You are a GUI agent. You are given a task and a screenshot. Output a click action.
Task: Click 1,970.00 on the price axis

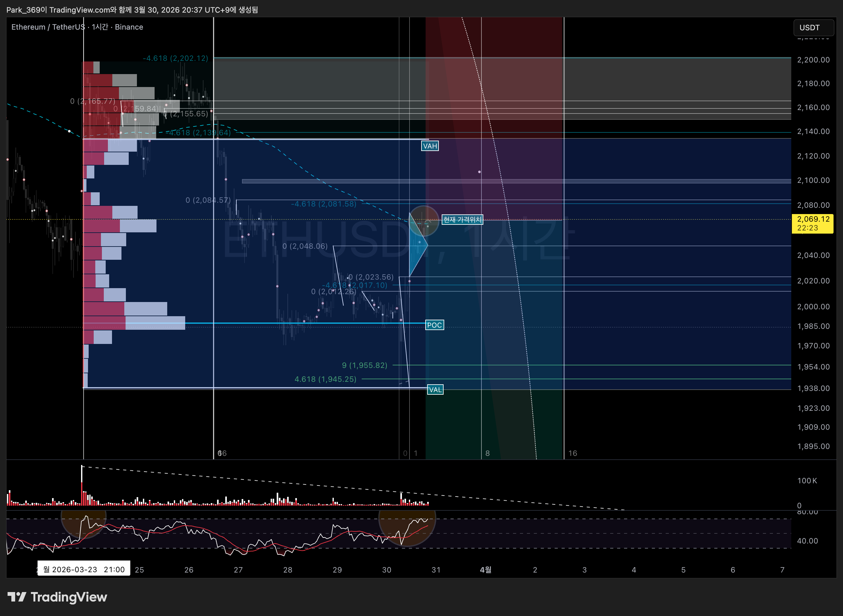pyautogui.click(x=813, y=346)
